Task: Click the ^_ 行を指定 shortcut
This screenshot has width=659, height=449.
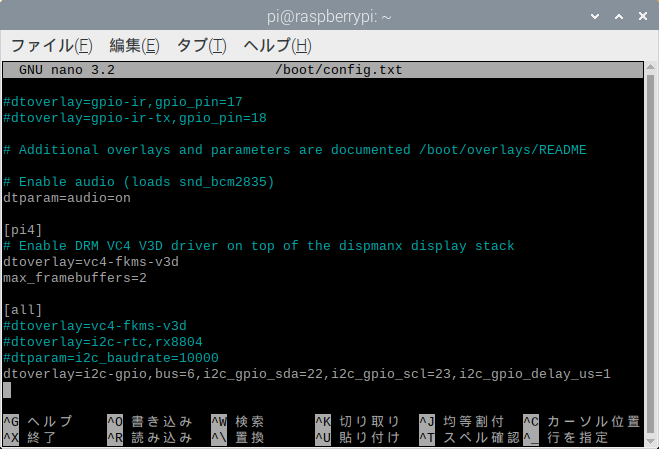Action: coord(566,438)
